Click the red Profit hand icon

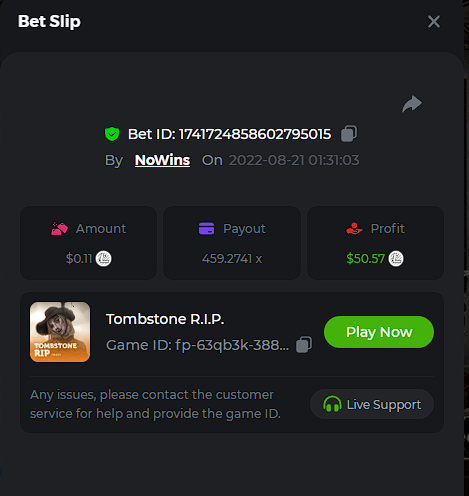coord(354,229)
